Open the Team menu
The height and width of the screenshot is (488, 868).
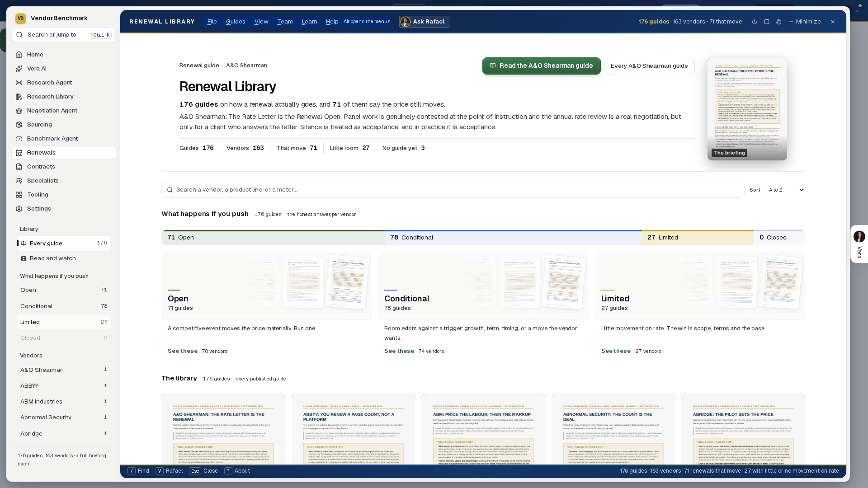(x=285, y=22)
